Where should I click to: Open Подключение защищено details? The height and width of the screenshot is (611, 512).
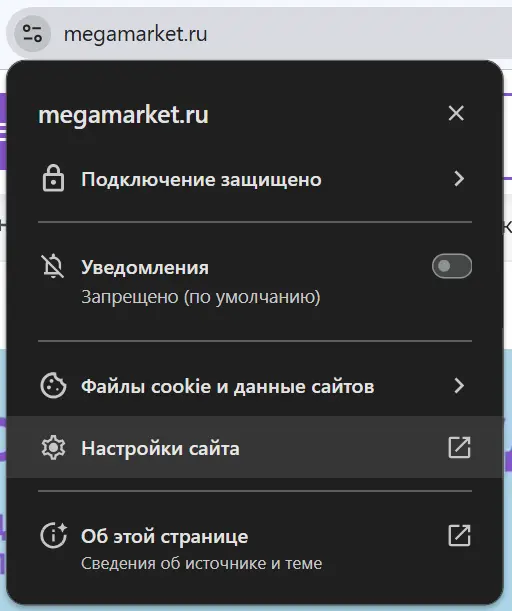pos(255,179)
